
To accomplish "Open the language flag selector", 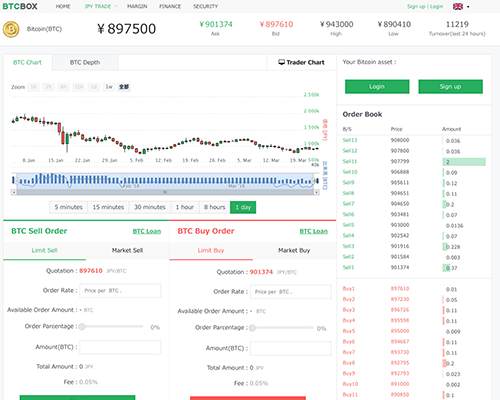I will click(461, 6).
